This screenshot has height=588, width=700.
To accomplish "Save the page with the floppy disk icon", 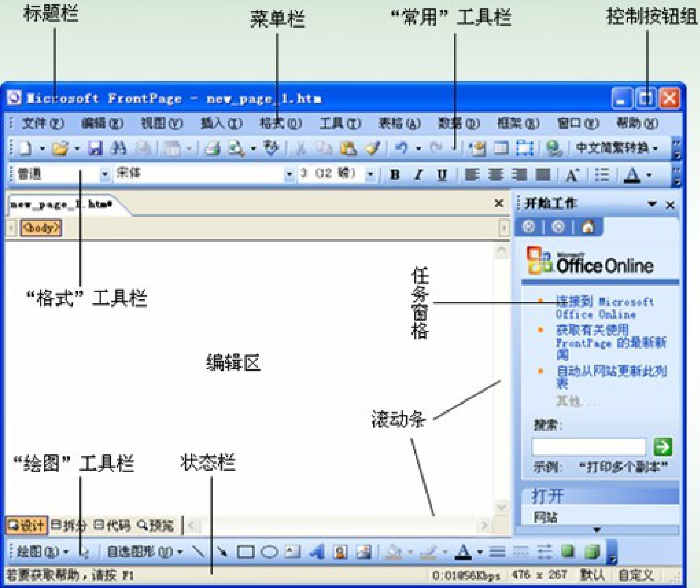I will (95, 148).
